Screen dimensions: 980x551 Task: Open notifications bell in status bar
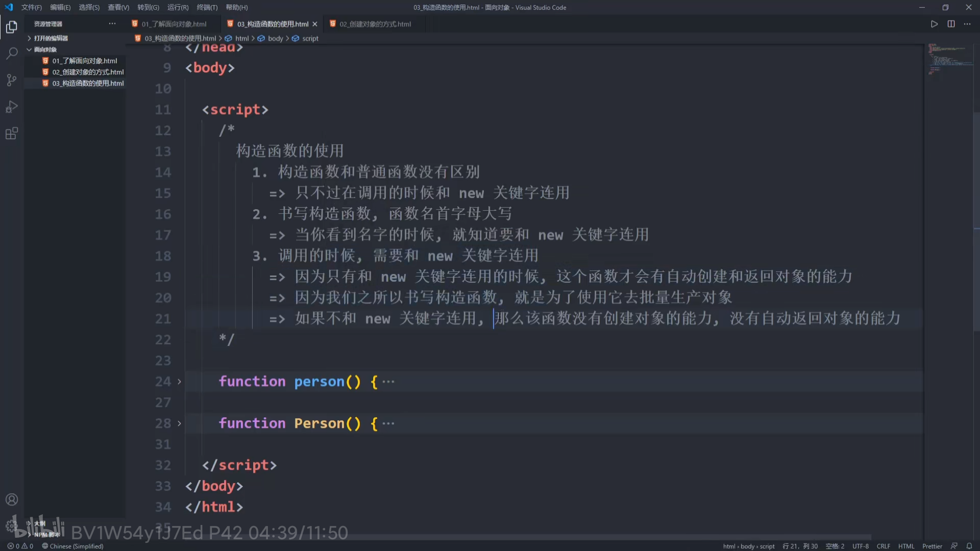point(969,546)
